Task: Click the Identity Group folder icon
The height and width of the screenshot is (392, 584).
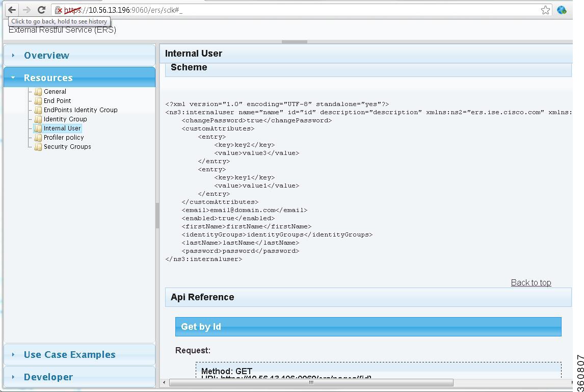Action: (38, 119)
